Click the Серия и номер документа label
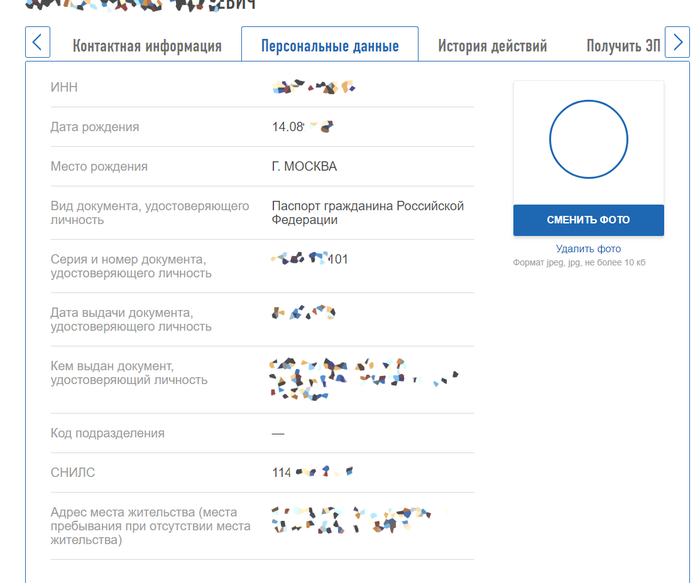Screen dimensions: 700x583 (128, 266)
